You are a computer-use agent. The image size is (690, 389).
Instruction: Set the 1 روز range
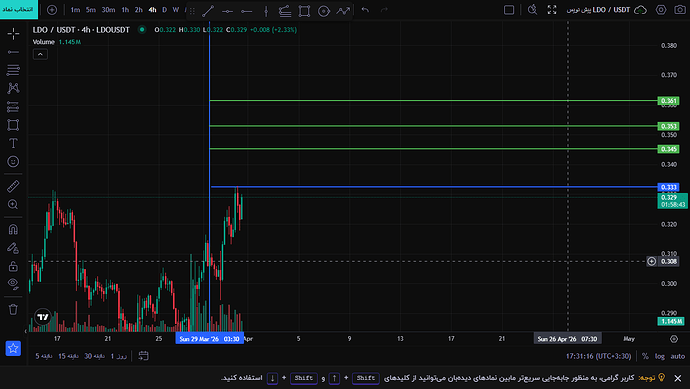119,356
